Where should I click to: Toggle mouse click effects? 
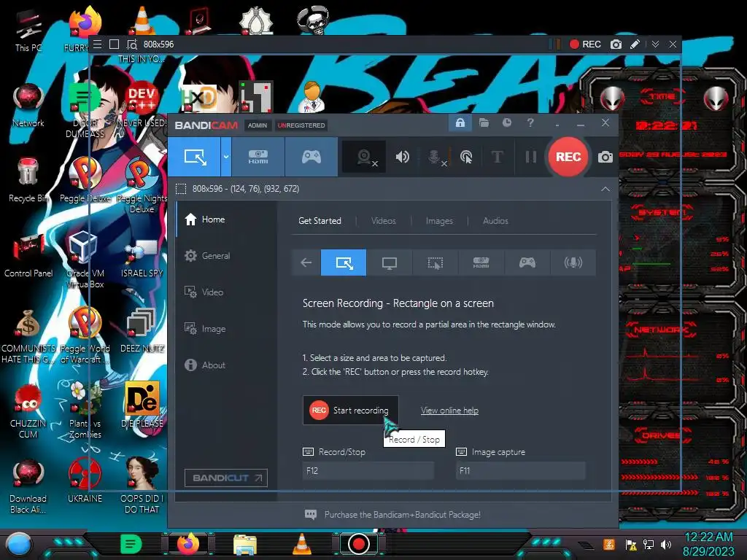pyautogui.click(x=466, y=157)
